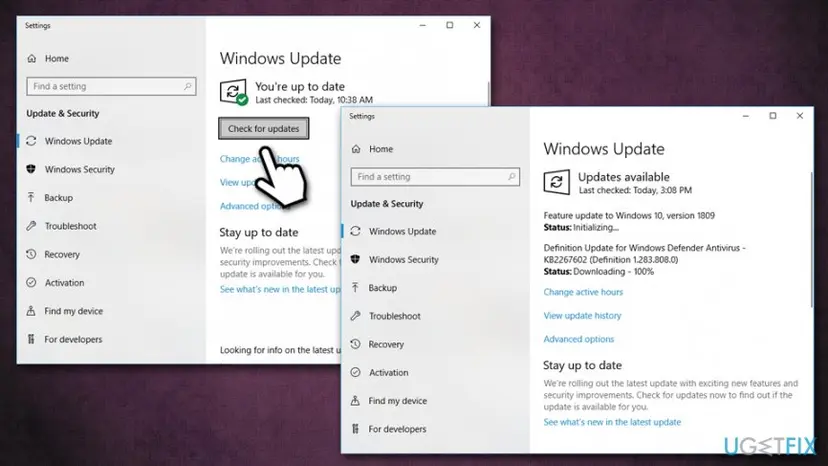Minimize the front Settings window
828x466 pixels.
(746, 116)
